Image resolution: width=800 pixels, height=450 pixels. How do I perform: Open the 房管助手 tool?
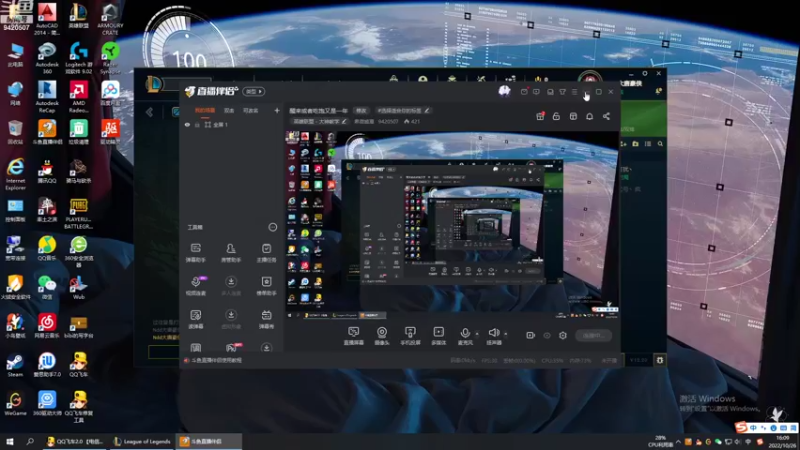[x=231, y=253]
